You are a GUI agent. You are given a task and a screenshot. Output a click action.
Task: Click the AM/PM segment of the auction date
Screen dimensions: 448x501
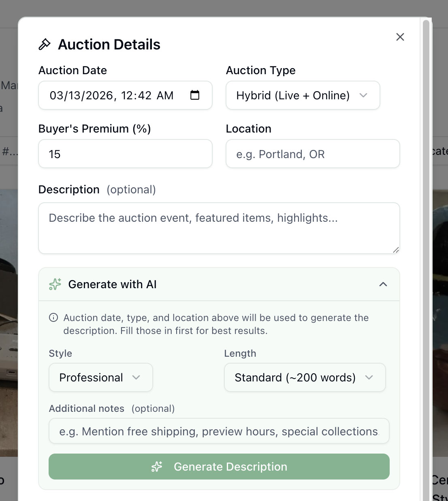click(165, 95)
